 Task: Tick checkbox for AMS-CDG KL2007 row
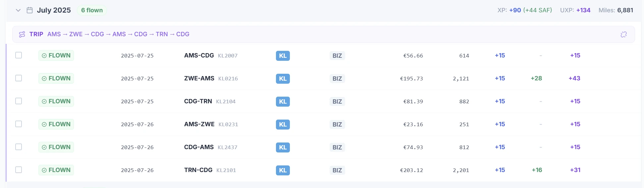(x=19, y=55)
